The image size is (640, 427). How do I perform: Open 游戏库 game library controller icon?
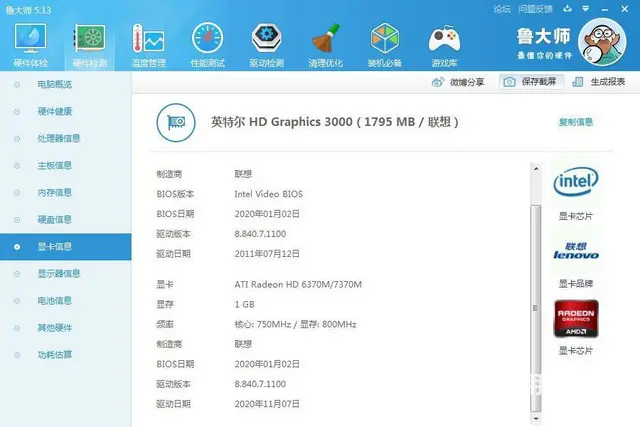click(444, 45)
